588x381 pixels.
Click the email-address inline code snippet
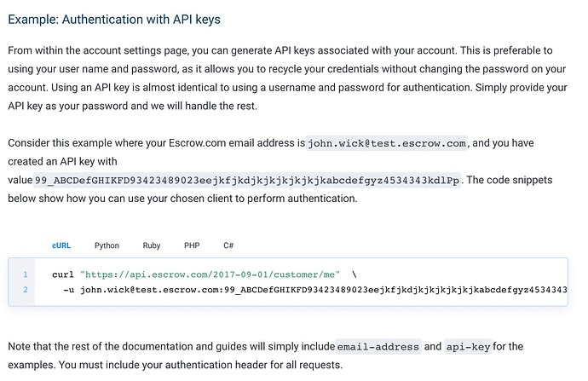pos(378,347)
